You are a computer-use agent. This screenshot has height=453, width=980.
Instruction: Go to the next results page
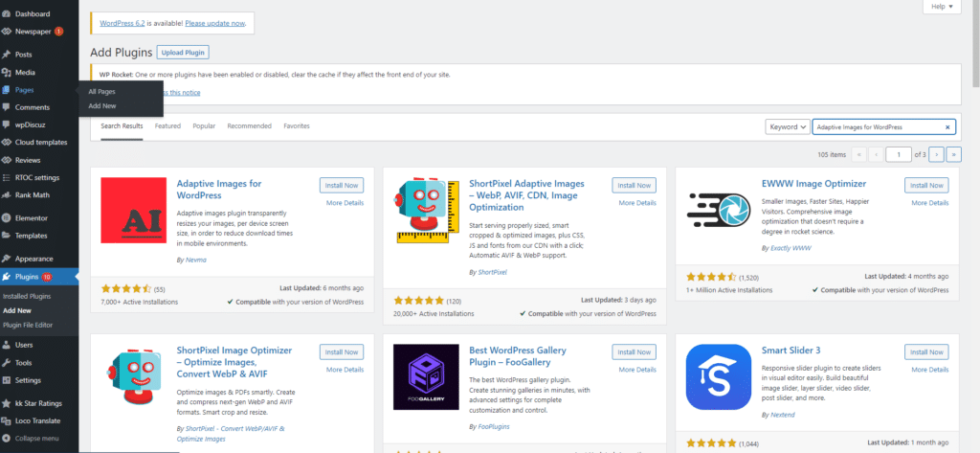(x=936, y=154)
